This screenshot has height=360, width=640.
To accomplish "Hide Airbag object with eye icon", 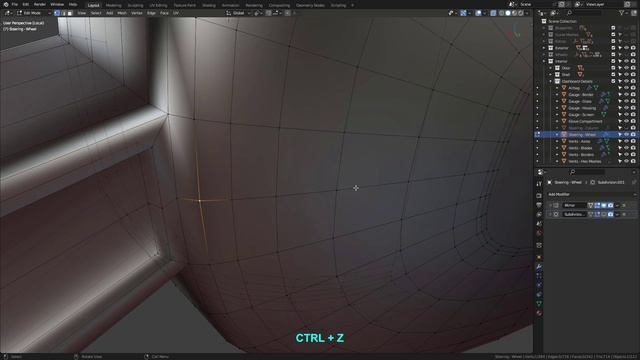I will pyautogui.click(x=627, y=88).
